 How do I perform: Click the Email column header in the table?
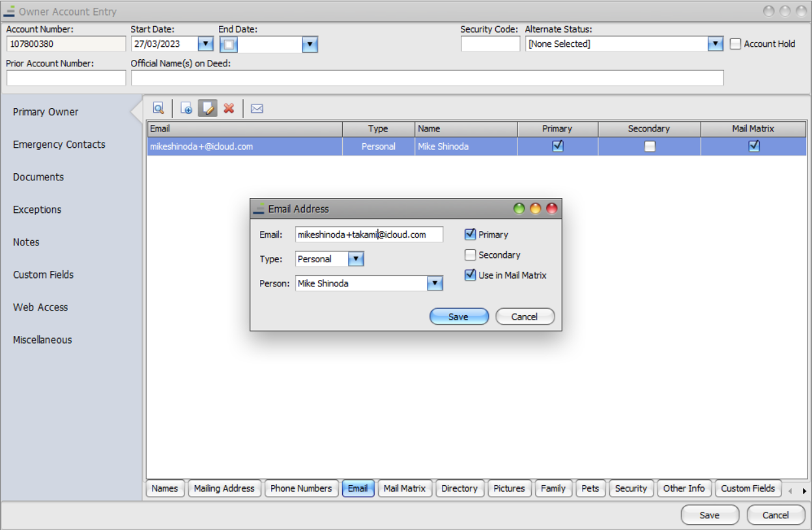pyautogui.click(x=245, y=129)
